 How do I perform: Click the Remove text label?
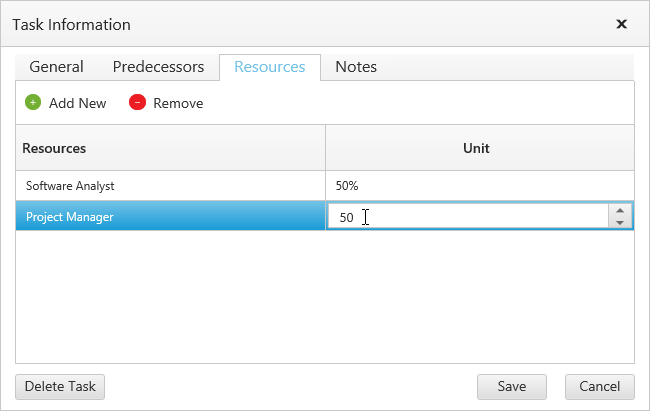pyautogui.click(x=178, y=103)
